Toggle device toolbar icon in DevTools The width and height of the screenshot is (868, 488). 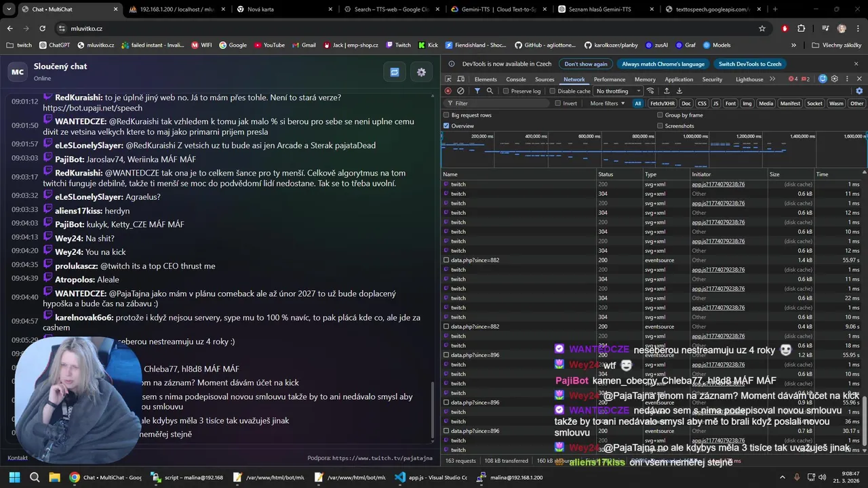pos(460,79)
